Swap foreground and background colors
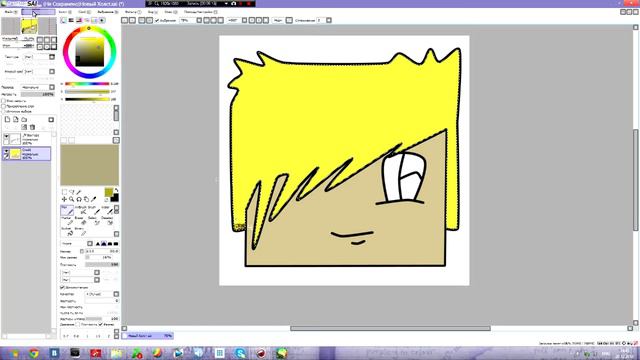The height and width of the screenshot is (360, 640). click(116, 190)
